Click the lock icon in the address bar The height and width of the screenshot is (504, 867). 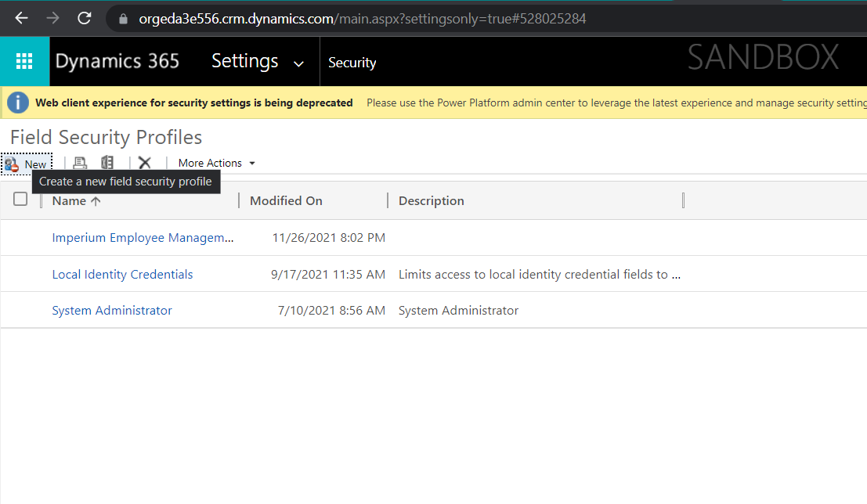click(x=122, y=19)
